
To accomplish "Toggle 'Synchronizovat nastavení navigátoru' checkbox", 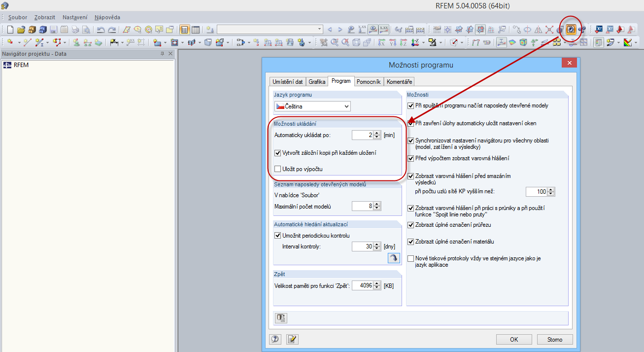I will (x=411, y=141).
